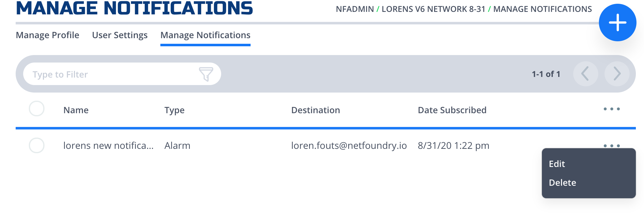
Task: Switch to Manage Profile tab
Action: tap(48, 35)
